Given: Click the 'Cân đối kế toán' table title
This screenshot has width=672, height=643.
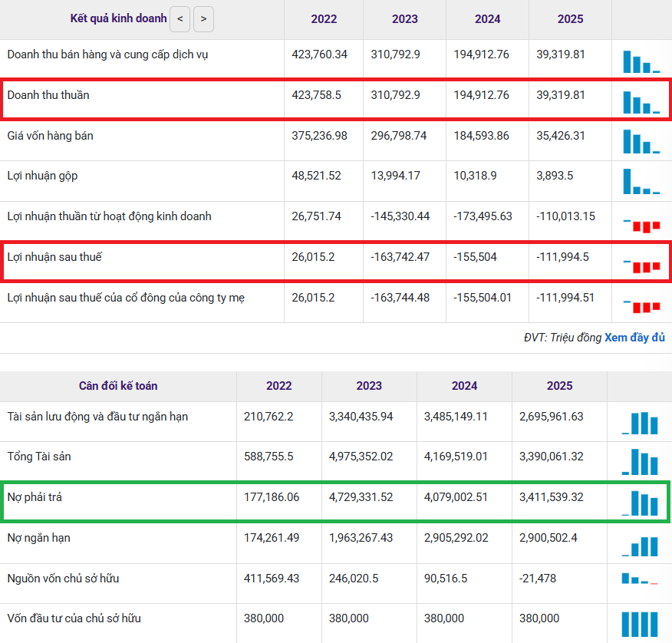Looking at the screenshot, I should tap(118, 386).
